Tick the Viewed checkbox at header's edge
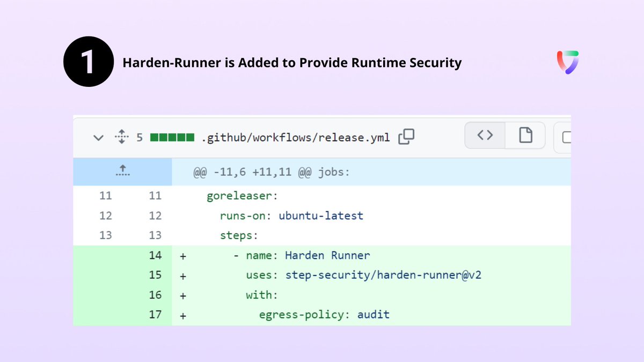 click(566, 137)
